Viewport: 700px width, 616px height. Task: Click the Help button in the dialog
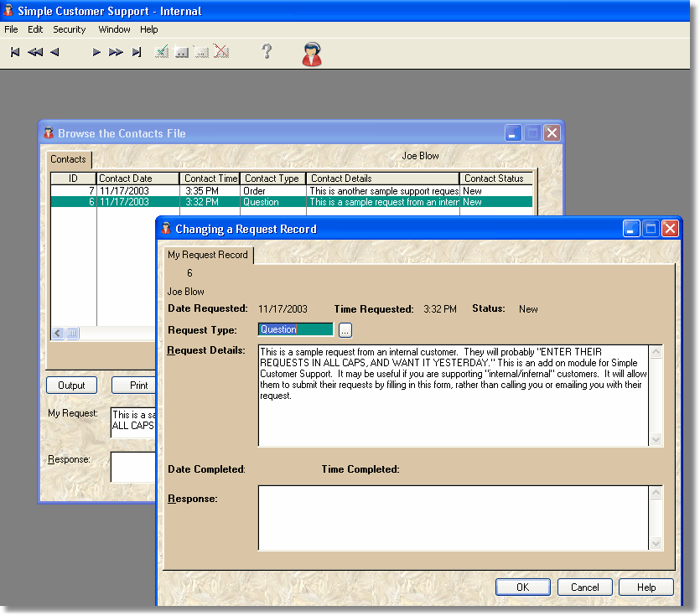(646, 587)
